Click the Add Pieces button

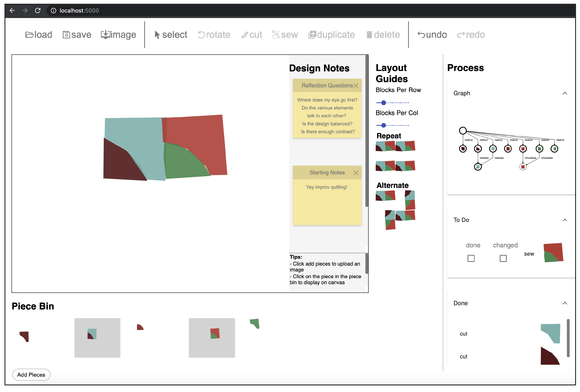click(x=31, y=375)
